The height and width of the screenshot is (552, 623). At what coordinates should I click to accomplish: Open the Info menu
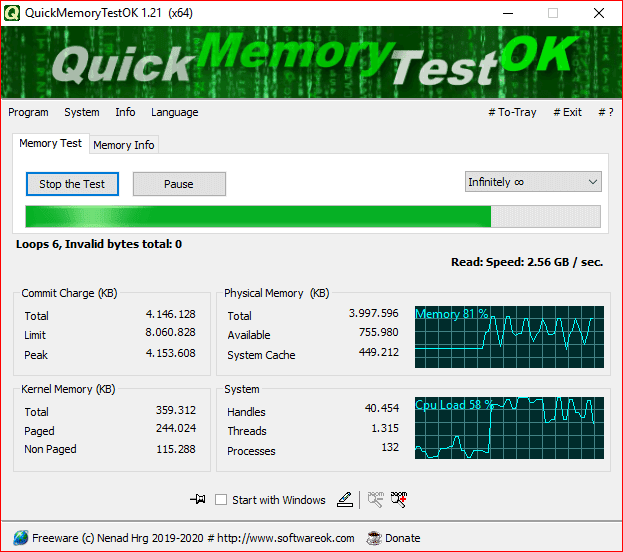125,112
